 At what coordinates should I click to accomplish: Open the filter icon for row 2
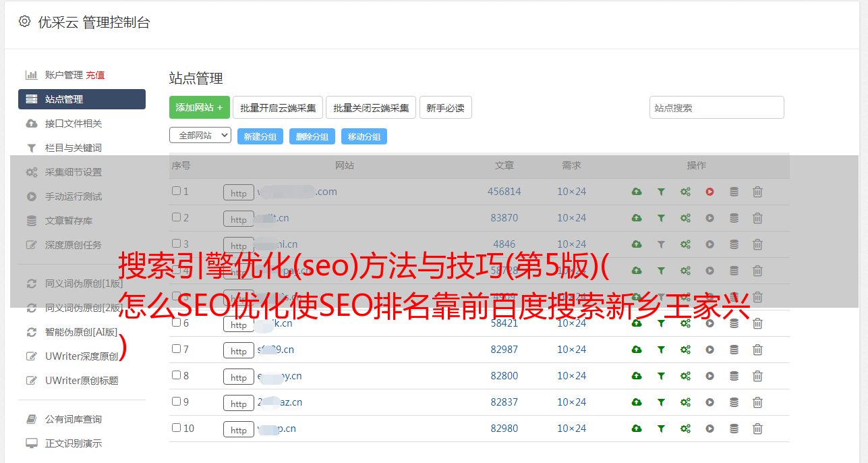[x=661, y=218]
